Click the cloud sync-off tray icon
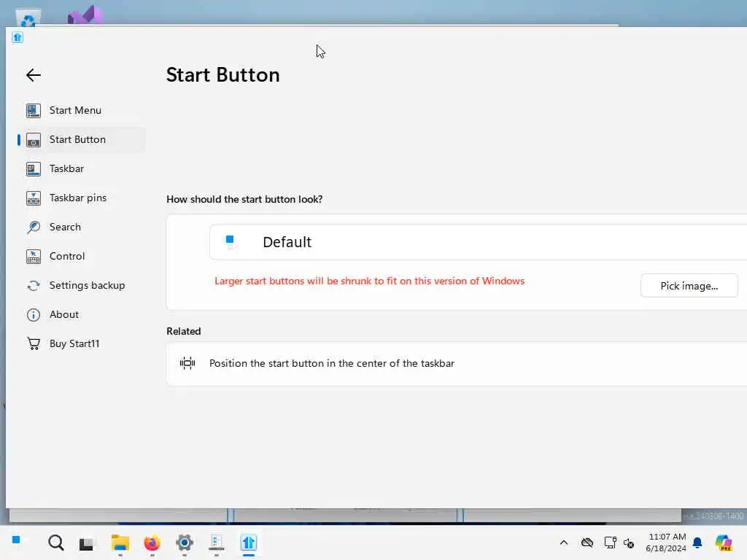The width and height of the screenshot is (747, 560). pos(587,542)
